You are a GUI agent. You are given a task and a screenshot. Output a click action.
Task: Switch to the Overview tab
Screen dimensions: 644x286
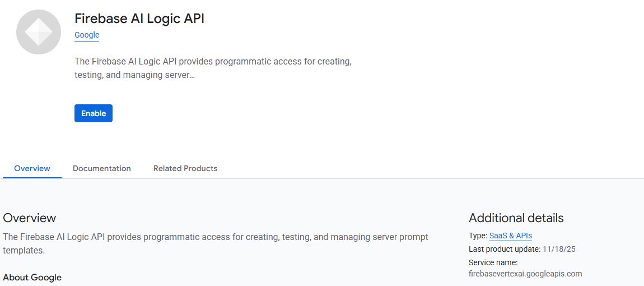(32, 168)
